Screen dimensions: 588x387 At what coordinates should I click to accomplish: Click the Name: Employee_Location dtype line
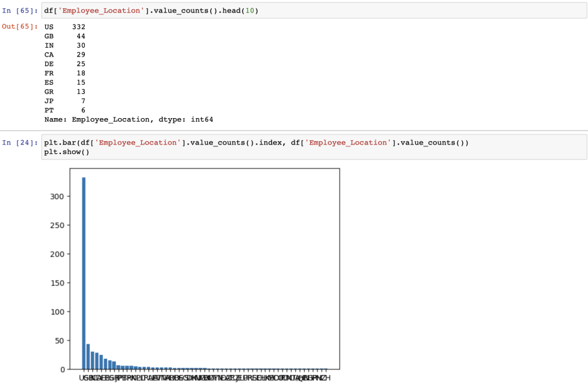129,119
